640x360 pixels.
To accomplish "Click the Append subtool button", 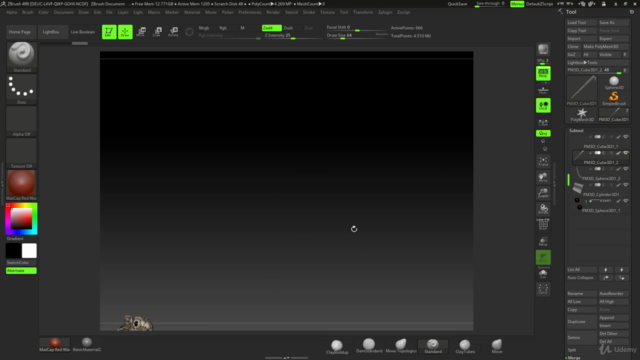I will [613, 318].
